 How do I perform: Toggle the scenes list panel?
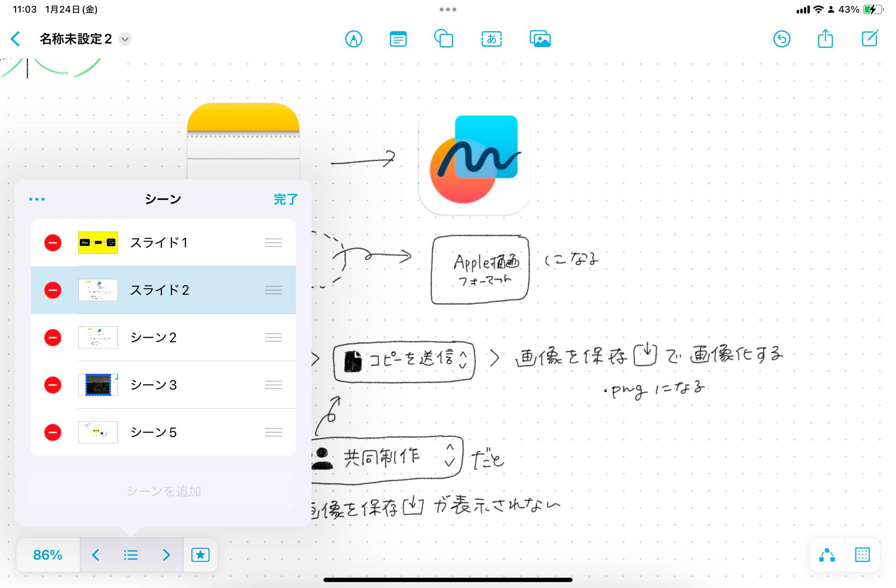[x=131, y=555]
